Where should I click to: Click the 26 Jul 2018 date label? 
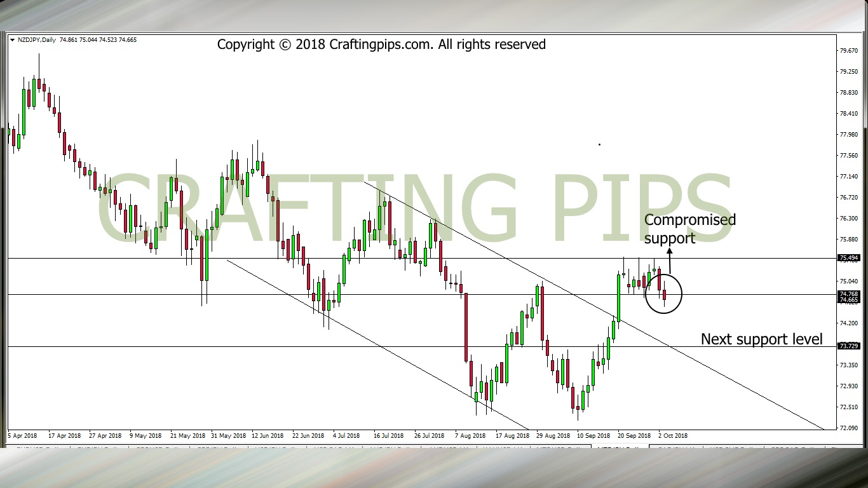pyautogui.click(x=430, y=436)
